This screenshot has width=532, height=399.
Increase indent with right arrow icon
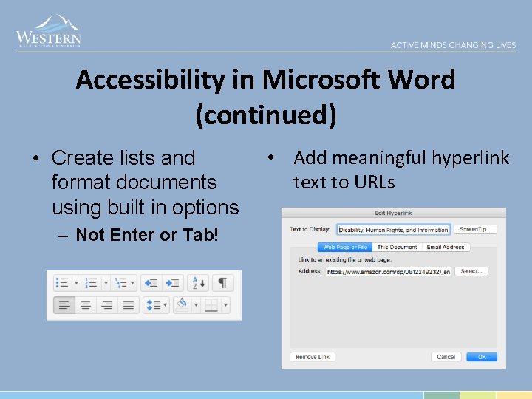point(173,283)
